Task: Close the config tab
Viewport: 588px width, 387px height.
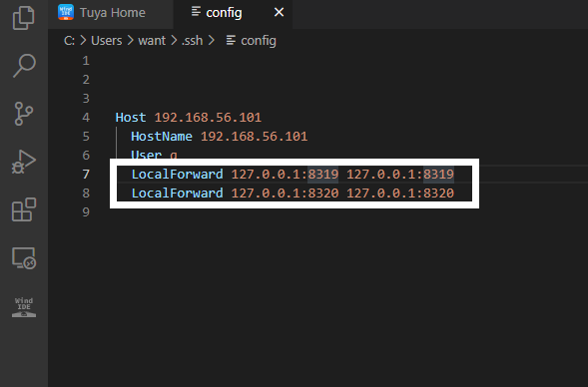Action: click(x=279, y=12)
